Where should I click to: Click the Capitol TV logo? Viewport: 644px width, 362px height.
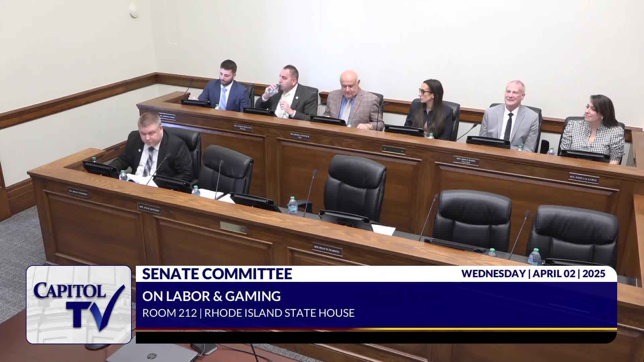pos(78,304)
